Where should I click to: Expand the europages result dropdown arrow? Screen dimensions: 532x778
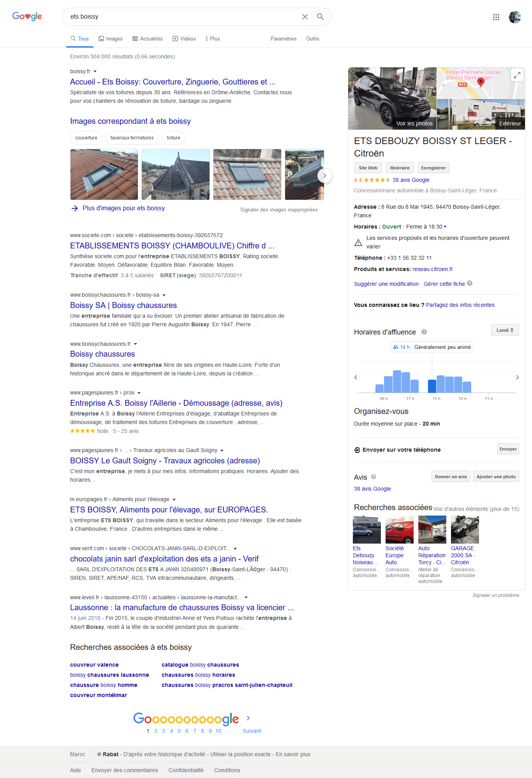click(x=174, y=500)
